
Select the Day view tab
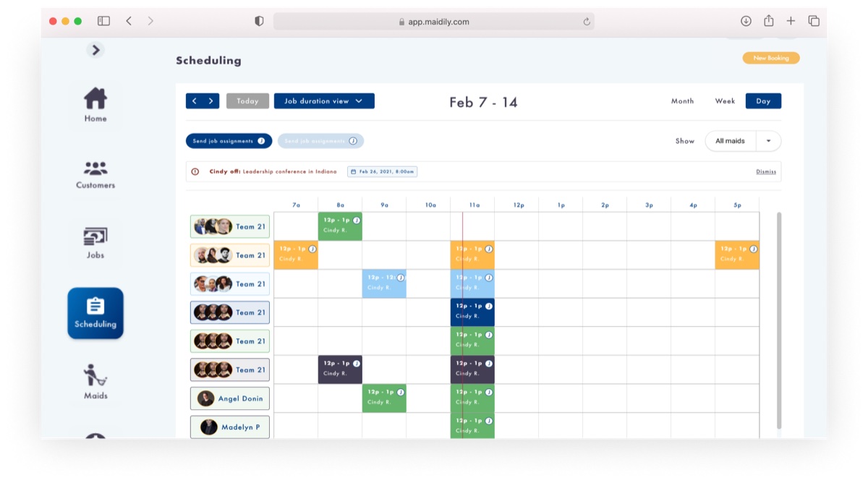click(763, 101)
